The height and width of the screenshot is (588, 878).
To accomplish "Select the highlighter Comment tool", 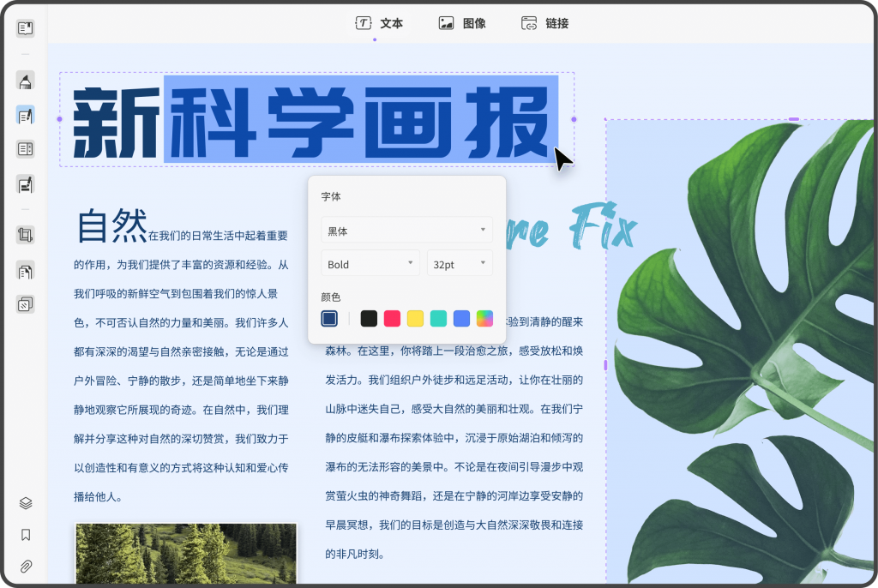I will (26, 81).
